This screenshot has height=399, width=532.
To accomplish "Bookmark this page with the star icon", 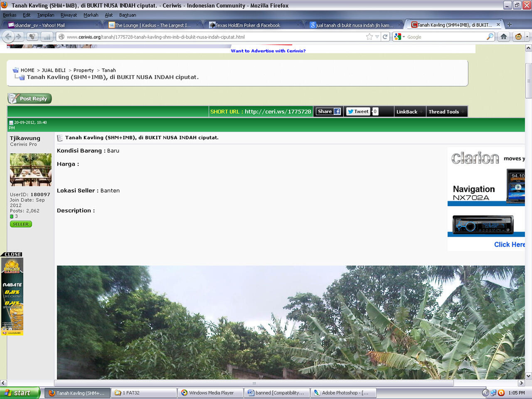I will point(369,37).
